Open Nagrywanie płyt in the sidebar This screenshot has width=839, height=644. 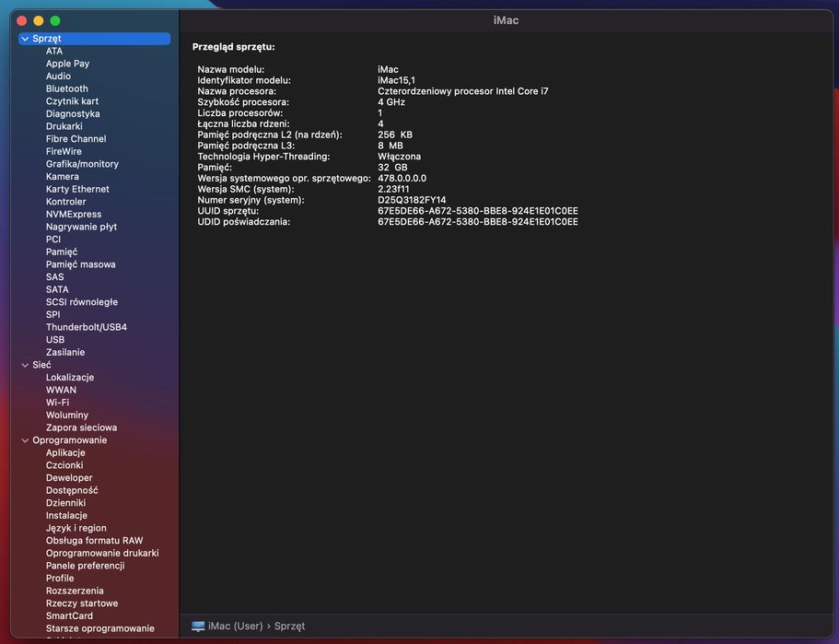(81, 227)
